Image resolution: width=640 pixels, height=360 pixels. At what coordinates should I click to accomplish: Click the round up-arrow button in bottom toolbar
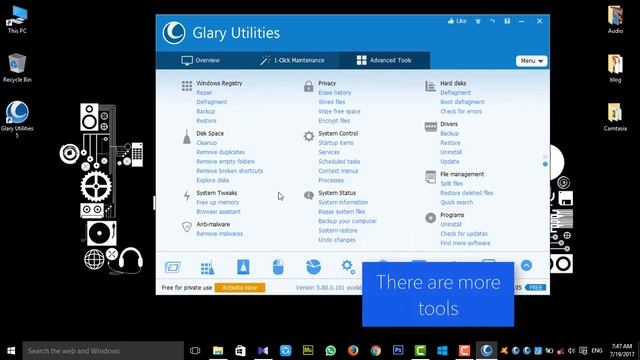pyautogui.click(x=527, y=266)
